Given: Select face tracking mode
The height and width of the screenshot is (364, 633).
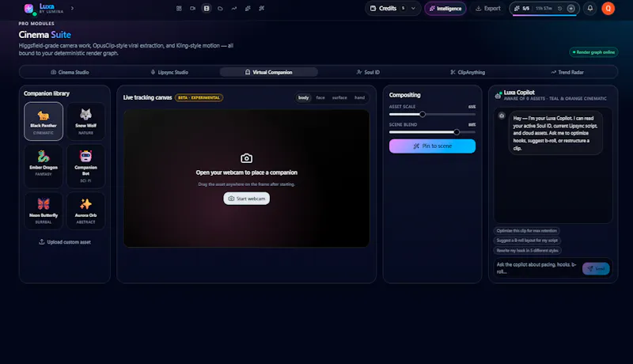Looking at the screenshot, I should click(320, 97).
